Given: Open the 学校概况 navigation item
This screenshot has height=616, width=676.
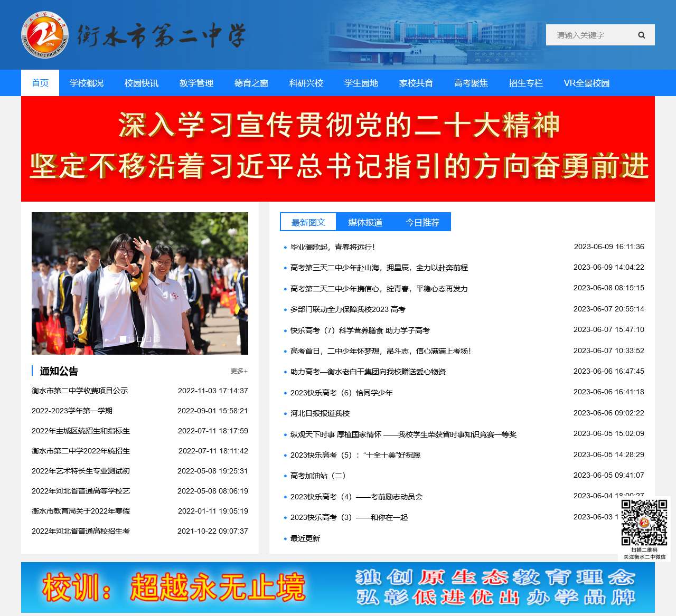Looking at the screenshot, I should (x=87, y=83).
